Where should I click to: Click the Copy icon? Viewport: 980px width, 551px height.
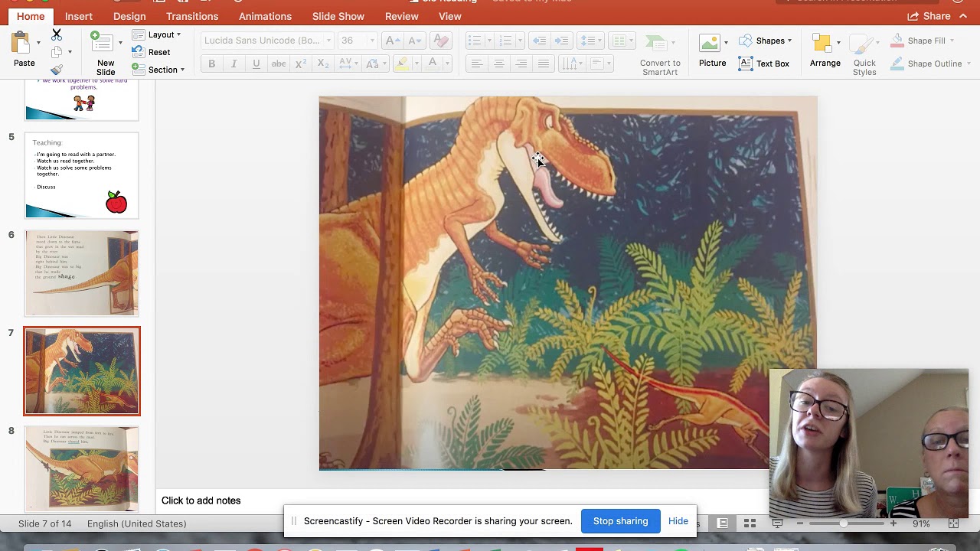57,52
